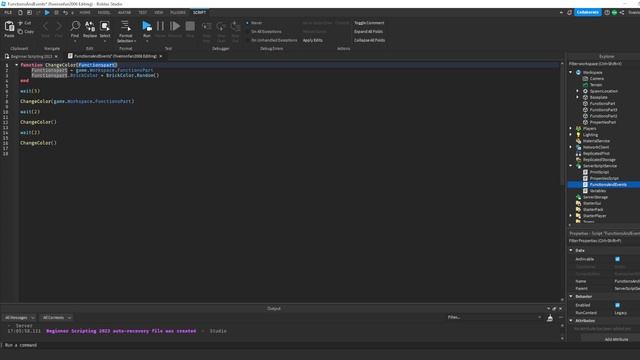The width and height of the screenshot is (640, 360).
Task: Click the Collaborate button
Action: [587, 13]
